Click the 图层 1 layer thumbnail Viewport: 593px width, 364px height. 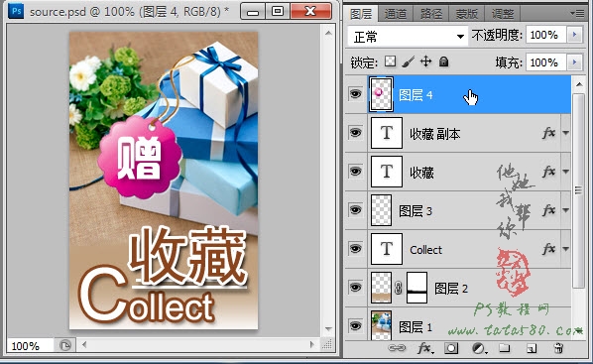(381, 325)
